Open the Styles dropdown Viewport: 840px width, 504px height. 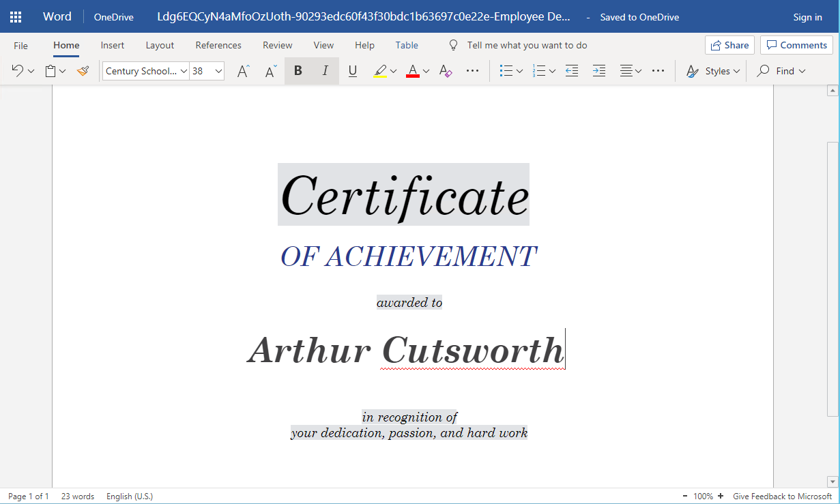click(714, 71)
